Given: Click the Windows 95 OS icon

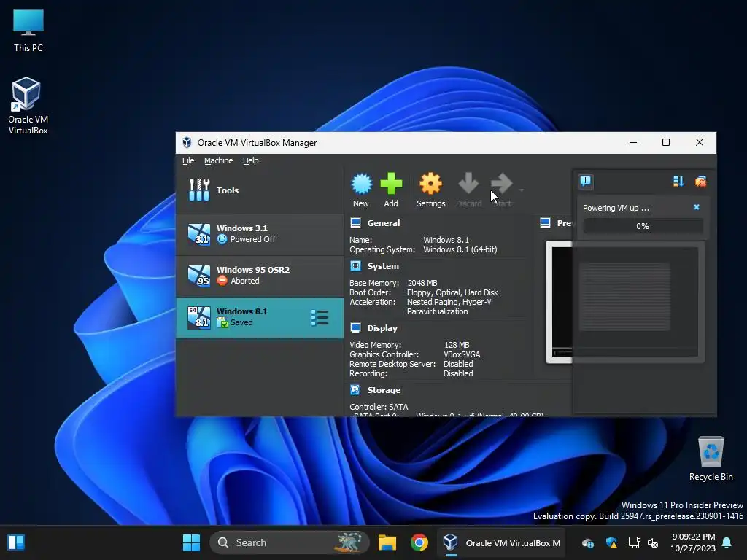Looking at the screenshot, I should (x=198, y=275).
